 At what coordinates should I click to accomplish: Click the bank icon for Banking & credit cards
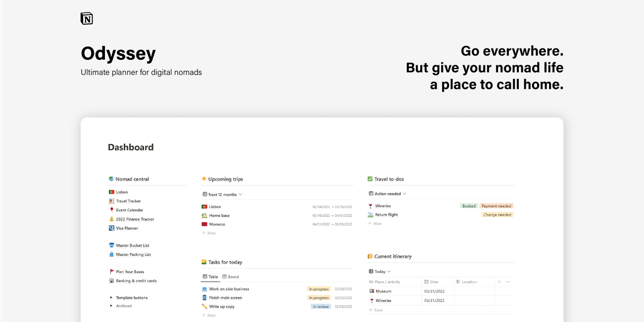[x=111, y=280]
